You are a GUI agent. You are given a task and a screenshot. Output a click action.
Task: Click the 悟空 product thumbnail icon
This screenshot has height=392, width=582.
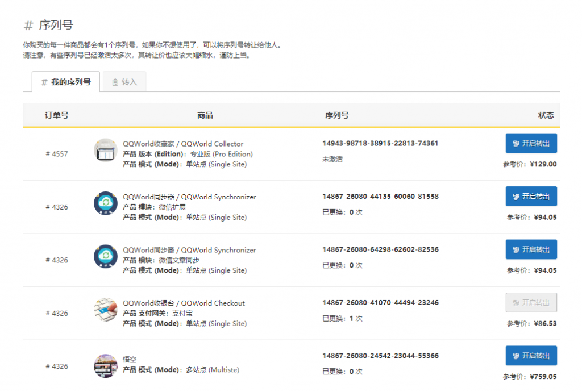tap(105, 365)
